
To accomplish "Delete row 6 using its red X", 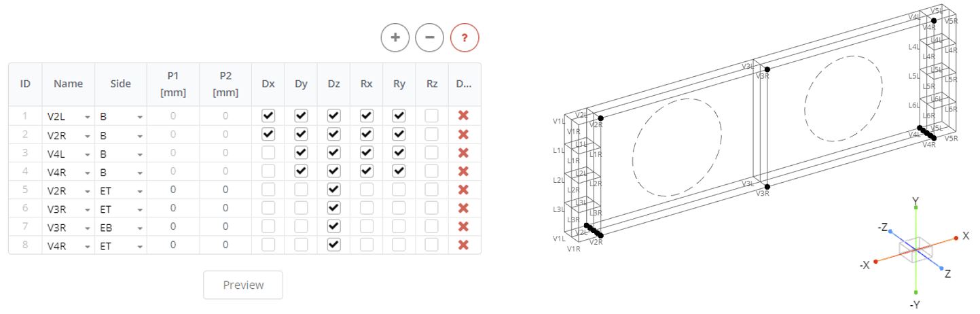I will tap(464, 208).
